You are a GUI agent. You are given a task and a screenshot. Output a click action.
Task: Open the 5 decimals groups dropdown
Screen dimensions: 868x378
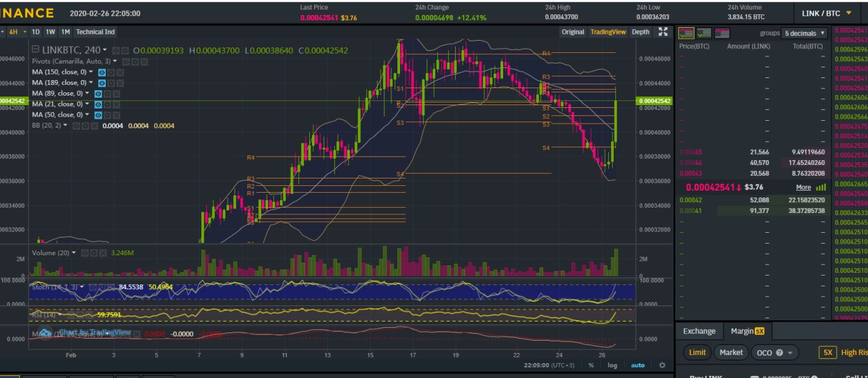(x=804, y=33)
